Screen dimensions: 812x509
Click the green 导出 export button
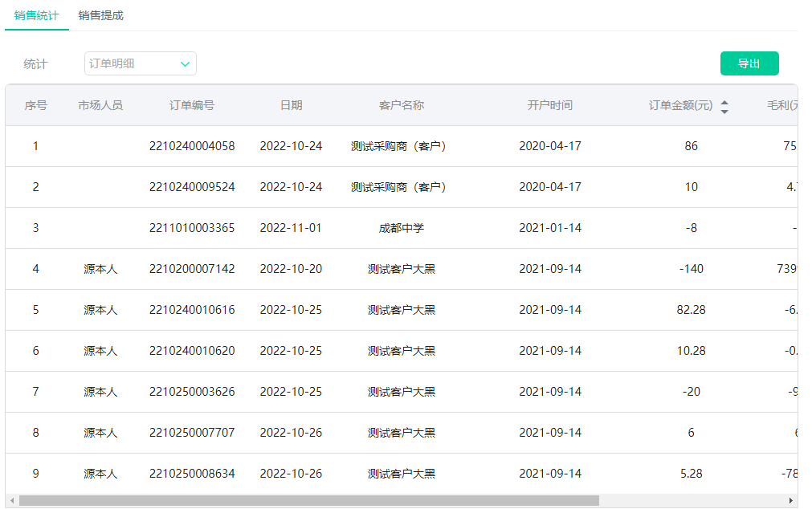click(x=749, y=63)
